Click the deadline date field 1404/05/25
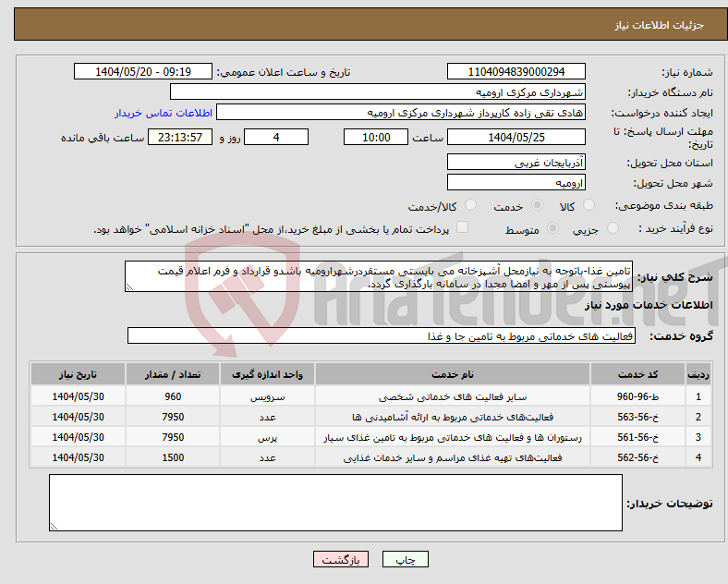 pyautogui.click(x=516, y=137)
